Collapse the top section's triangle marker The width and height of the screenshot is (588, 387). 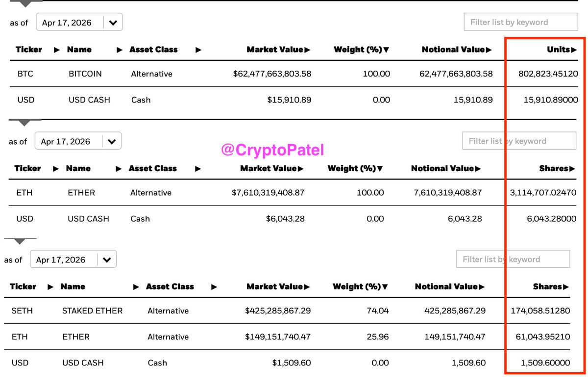(x=24, y=3)
